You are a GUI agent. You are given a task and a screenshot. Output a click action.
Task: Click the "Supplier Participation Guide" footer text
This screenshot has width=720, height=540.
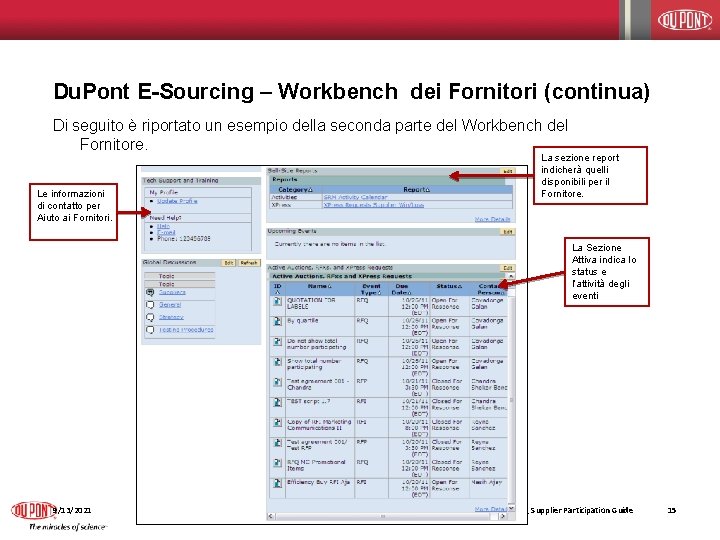point(581,510)
